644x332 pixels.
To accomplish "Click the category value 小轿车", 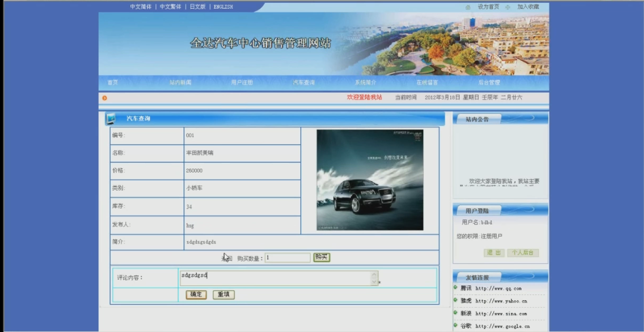I will click(194, 188).
